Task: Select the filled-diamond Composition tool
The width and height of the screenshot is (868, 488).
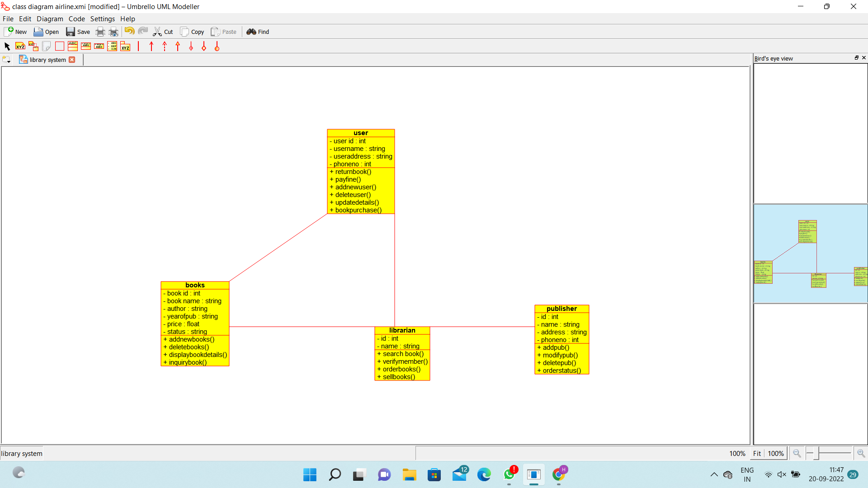Action: coord(191,46)
